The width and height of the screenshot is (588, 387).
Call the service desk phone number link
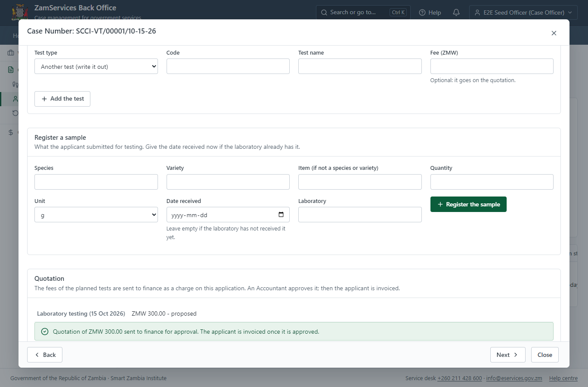click(460, 378)
